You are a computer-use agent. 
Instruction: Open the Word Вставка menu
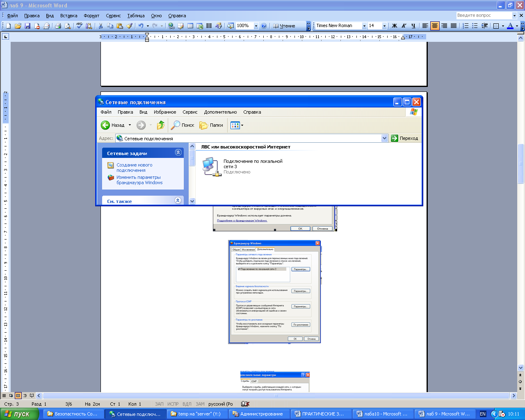click(68, 16)
